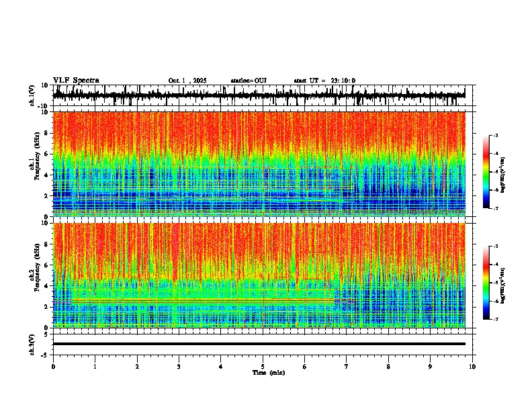
Task: Select the date text "Oct. 1 , 2025"
Action: click(187, 81)
